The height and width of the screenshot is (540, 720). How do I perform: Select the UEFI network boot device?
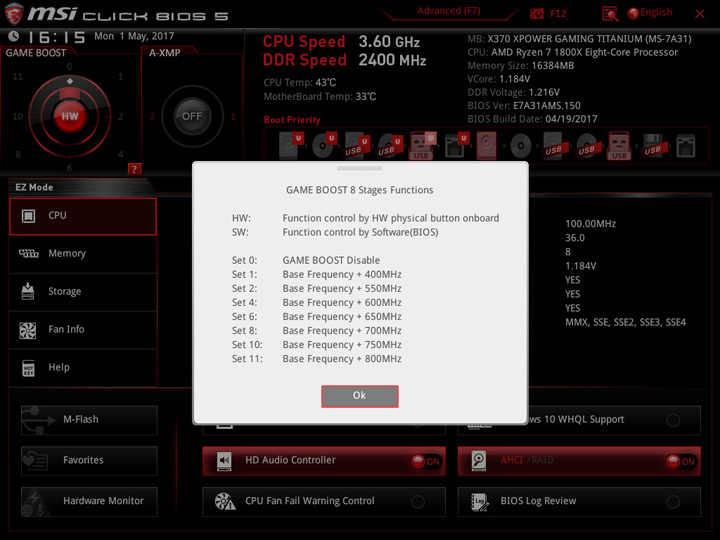456,146
